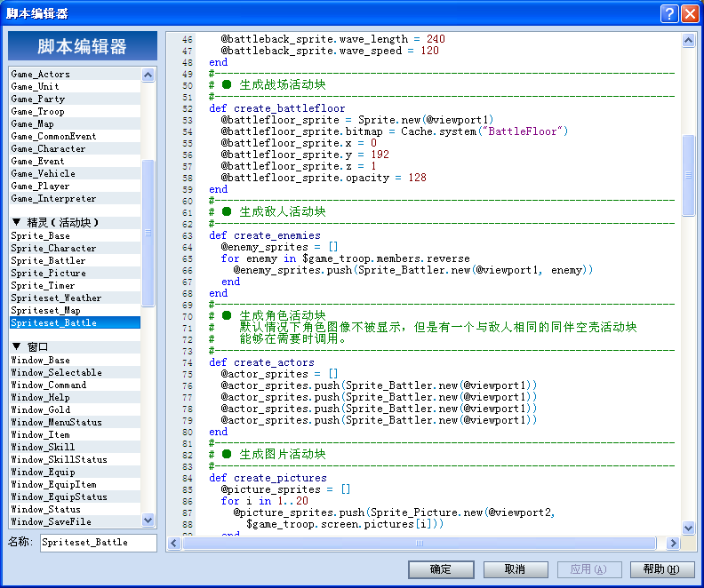Select the ▼ 精灵（活动块） section header
Image resolution: width=704 pixels, height=588 pixels.
pyautogui.click(x=75, y=222)
